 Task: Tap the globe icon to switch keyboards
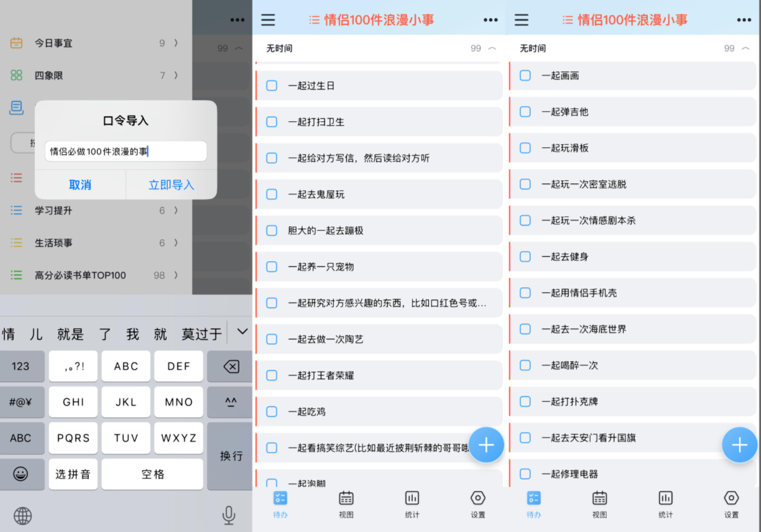click(22, 515)
